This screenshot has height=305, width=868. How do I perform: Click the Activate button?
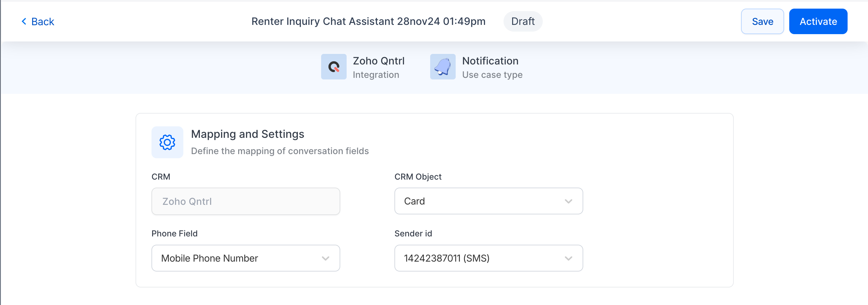click(818, 22)
